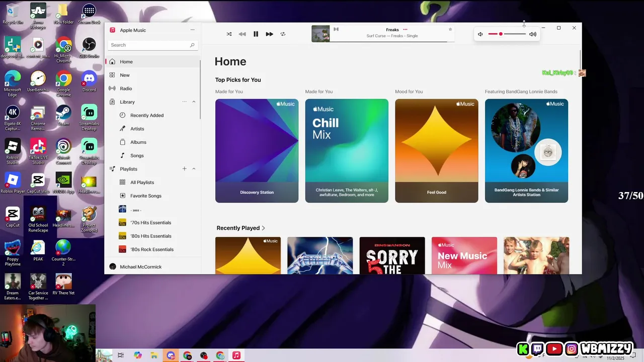Toggle shuffle in the playback controls
This screenshot has width=644, height=362.
(x=229, y=34)
